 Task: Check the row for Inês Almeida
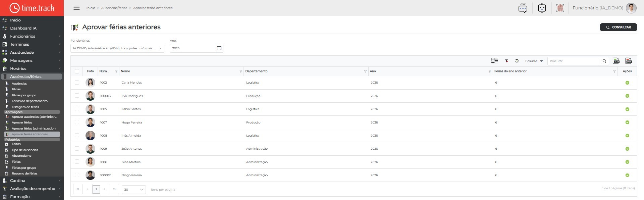tap(77, 136)
